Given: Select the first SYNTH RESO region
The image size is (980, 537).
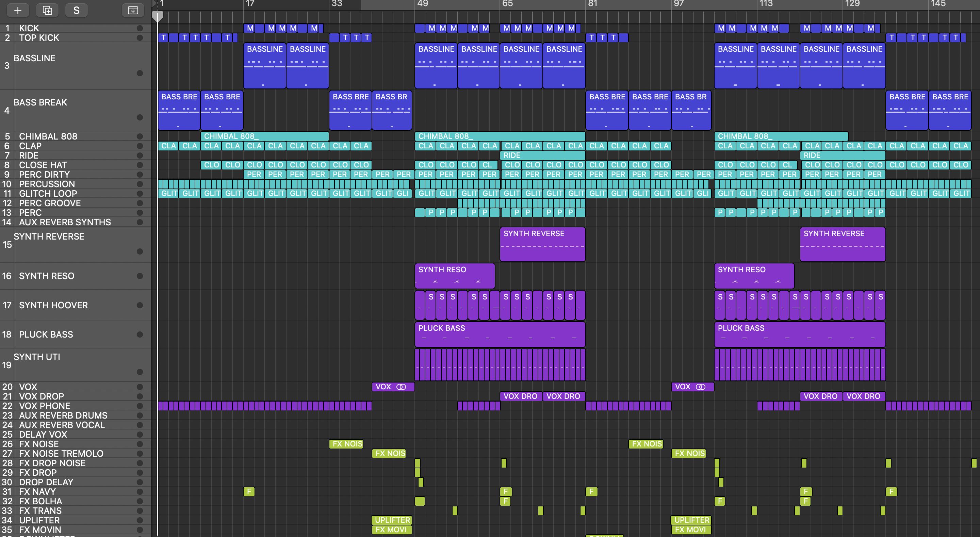Looking at the screenshot, I should point(455,276).
